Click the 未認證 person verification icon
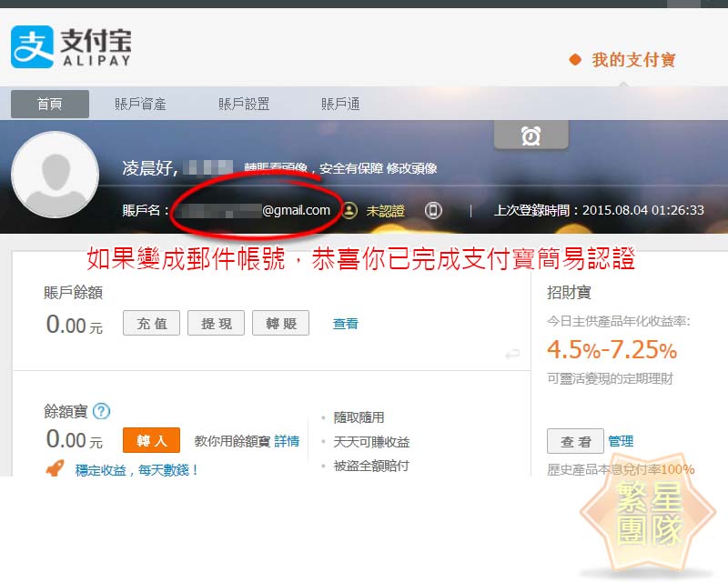Viewport: 728px width, 582px height. coord(349,210)
